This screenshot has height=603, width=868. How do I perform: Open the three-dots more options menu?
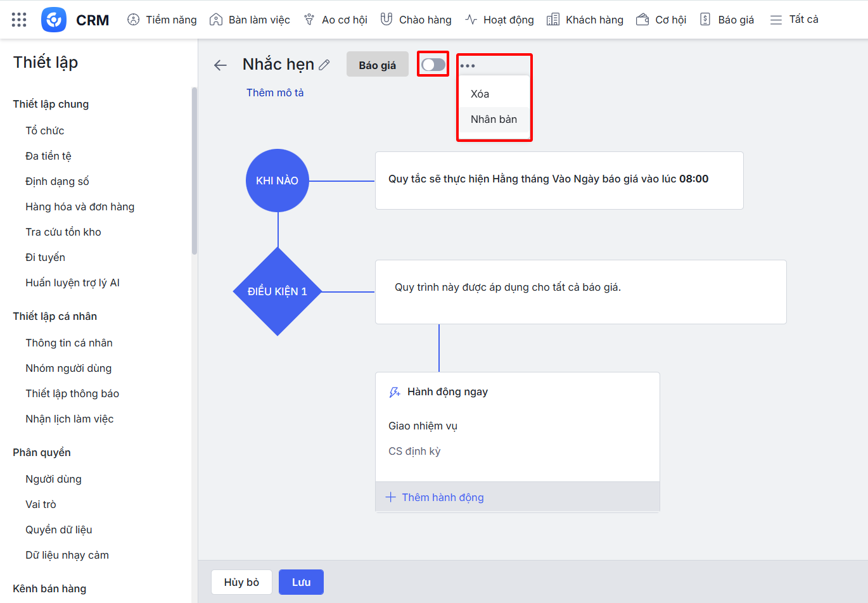click(468, 66)
